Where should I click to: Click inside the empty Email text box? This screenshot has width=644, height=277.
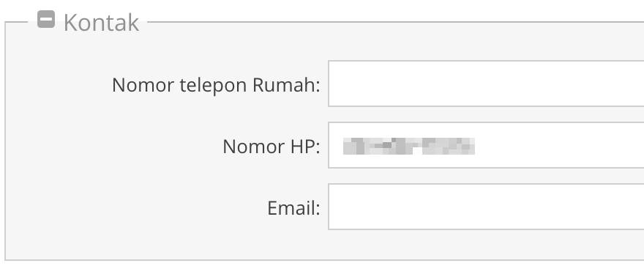point(486,207)
